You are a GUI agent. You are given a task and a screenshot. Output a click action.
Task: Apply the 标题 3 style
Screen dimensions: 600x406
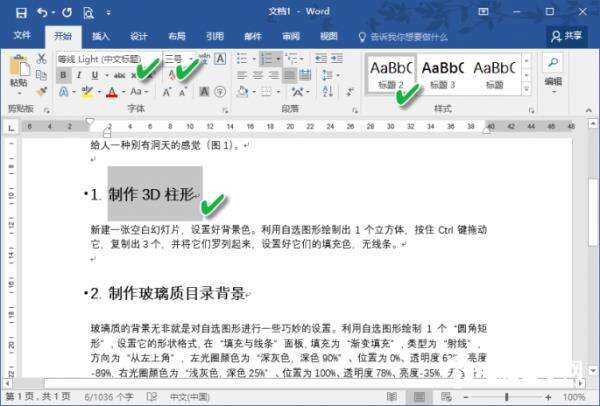pyautogui.click(x=443, y=75)
